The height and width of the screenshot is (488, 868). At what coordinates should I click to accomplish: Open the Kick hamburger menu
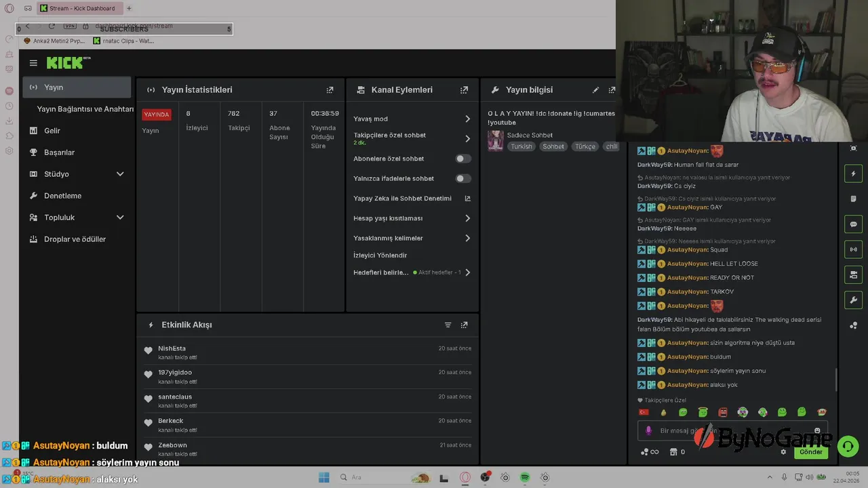(33, 63)
